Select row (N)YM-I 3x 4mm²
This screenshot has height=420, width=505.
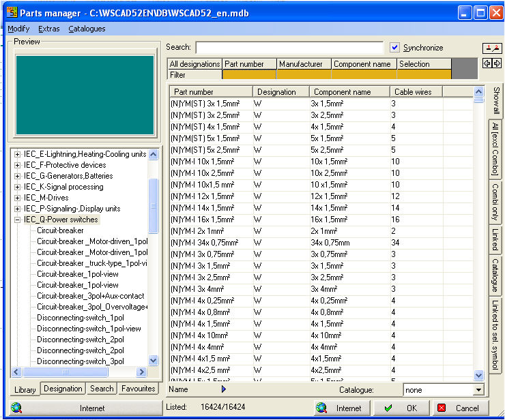click(321, 289)
